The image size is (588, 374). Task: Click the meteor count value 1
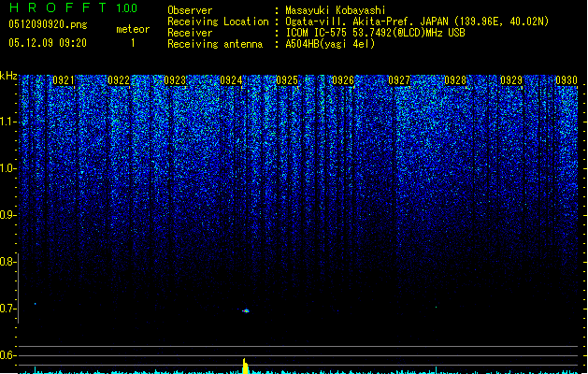click(x=133, y=43)
